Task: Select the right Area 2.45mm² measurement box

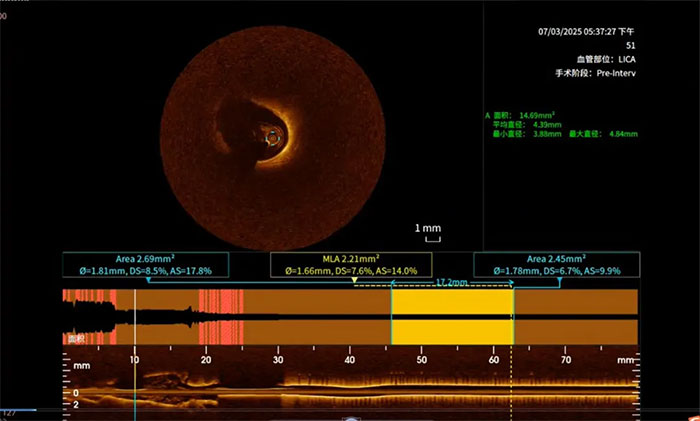Action: click(556, 265)
